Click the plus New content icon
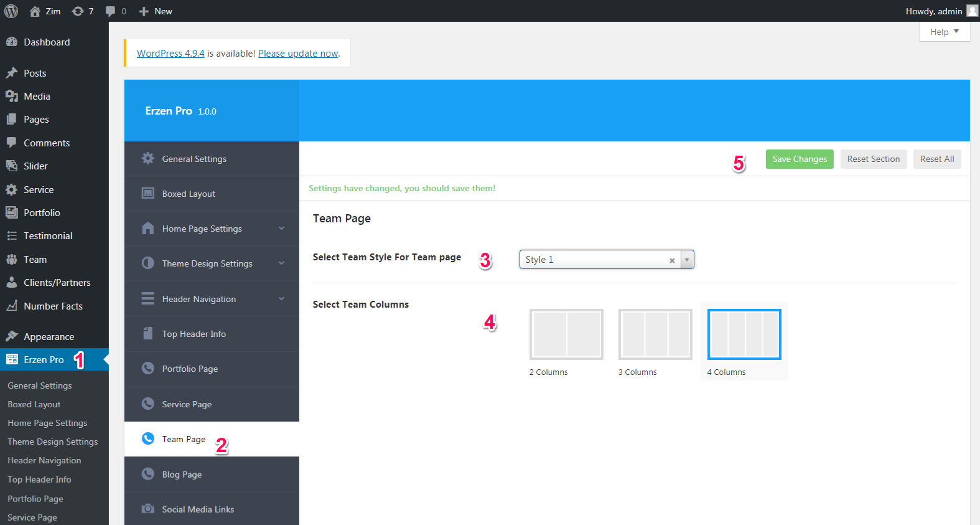 [144, 11]
